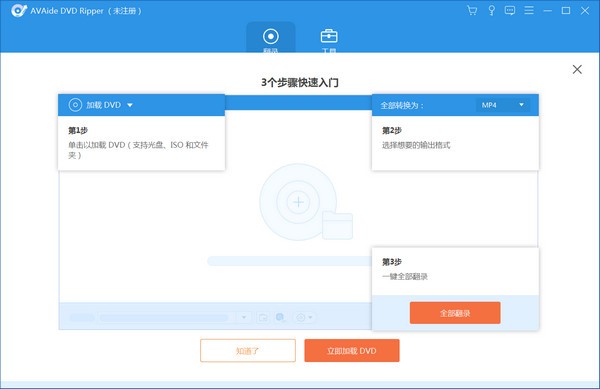Click the add disc plus icon in center
This screenshot has width=600, height=389.
point(298,202)
